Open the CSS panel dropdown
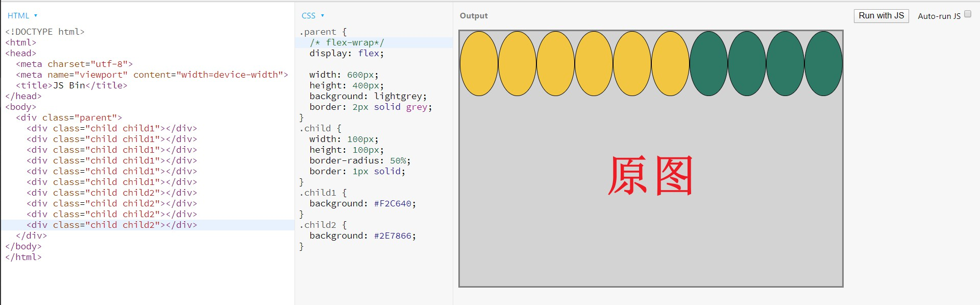Viewport: 980px width, 305px height. tap(313, 16)
